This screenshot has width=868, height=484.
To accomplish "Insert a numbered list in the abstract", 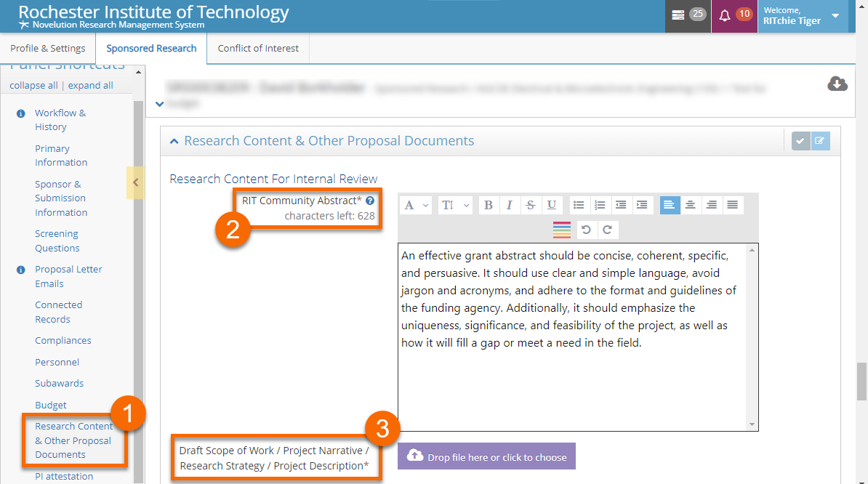I will 600,205.
